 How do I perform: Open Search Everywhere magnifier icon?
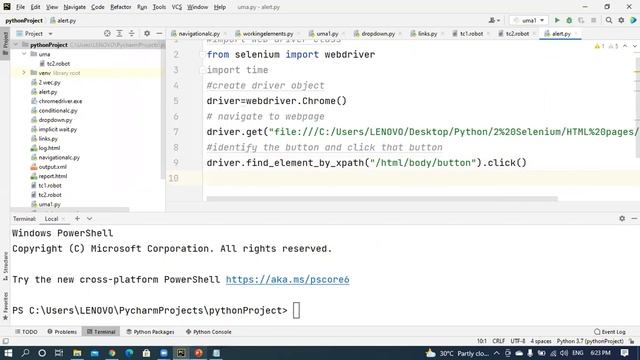click(609, 20)
